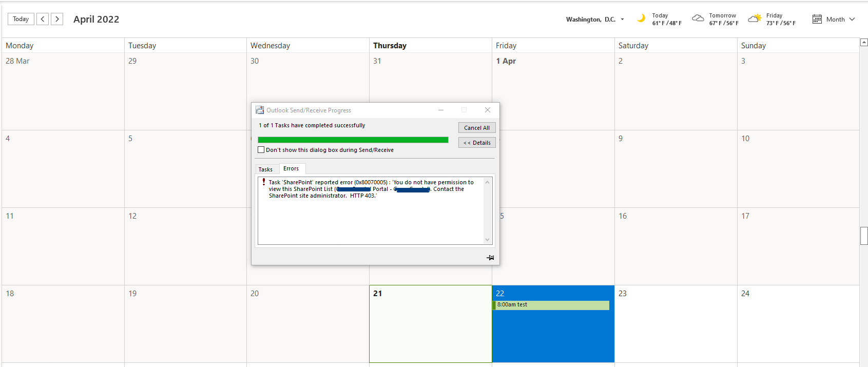Select April 10 Sunday cell
Image resolution: width=868 pixels, height=367 pixels.
[x=798, y=169]
